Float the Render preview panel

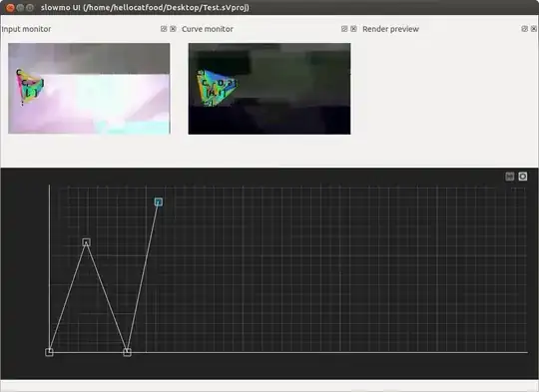tap(525, 29)
